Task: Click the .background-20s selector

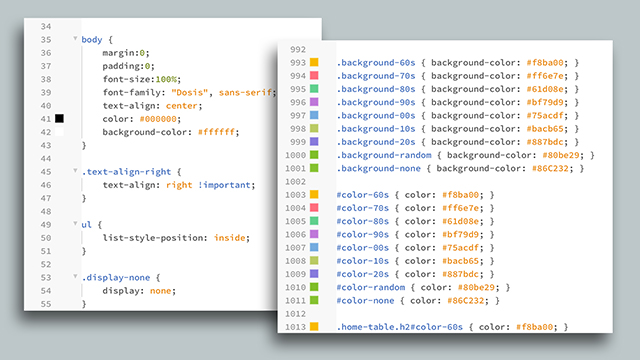Action: [376, 142]
